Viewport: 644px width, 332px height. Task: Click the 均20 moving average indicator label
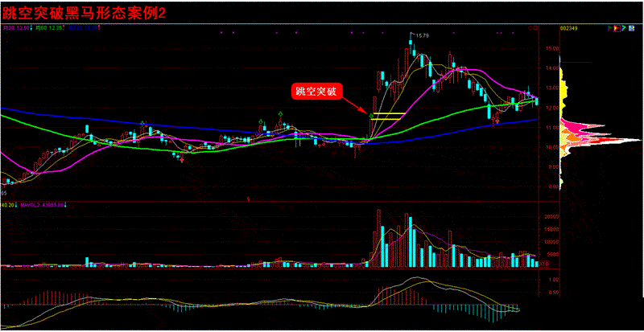[14, 27]
